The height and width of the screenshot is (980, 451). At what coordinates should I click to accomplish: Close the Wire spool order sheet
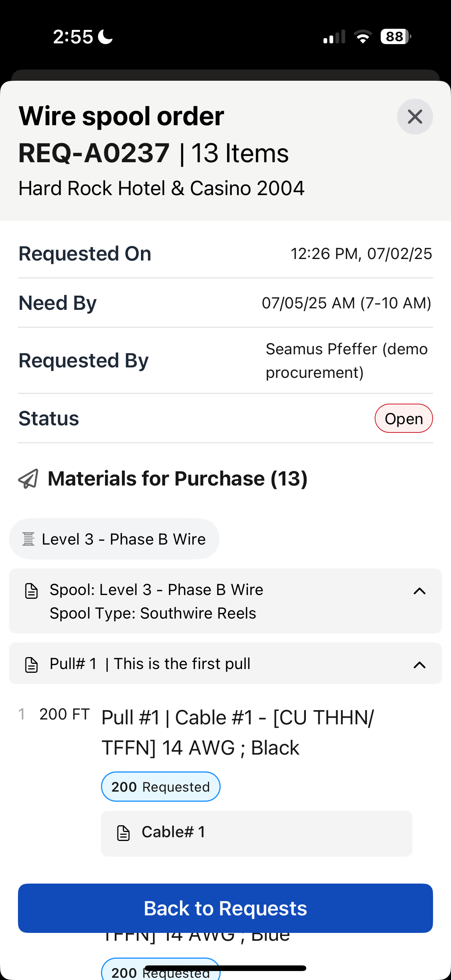click(414, 117)
